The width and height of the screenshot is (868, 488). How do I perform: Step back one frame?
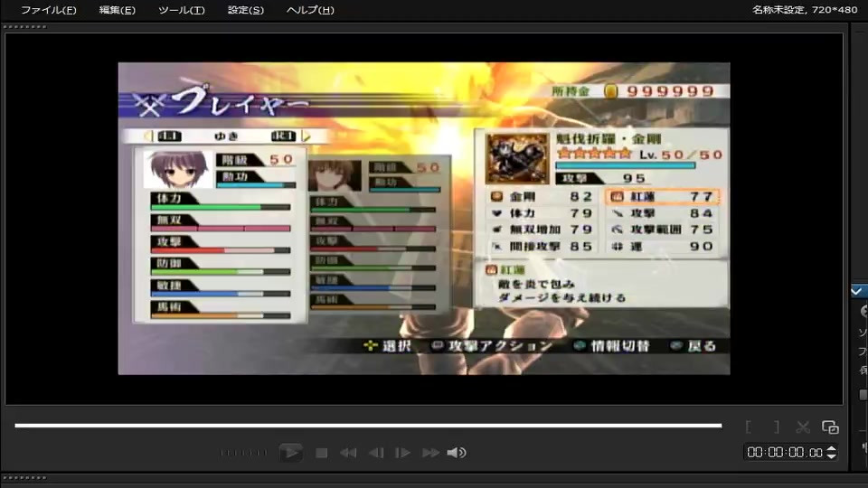pyautogui.click(x=376, y=453)
